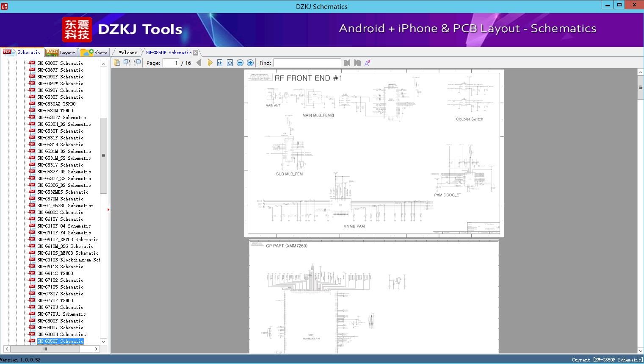Open SM-G390Y Schematic in the tree
Screen dimensions: 644x364
[x=60, y=90]
